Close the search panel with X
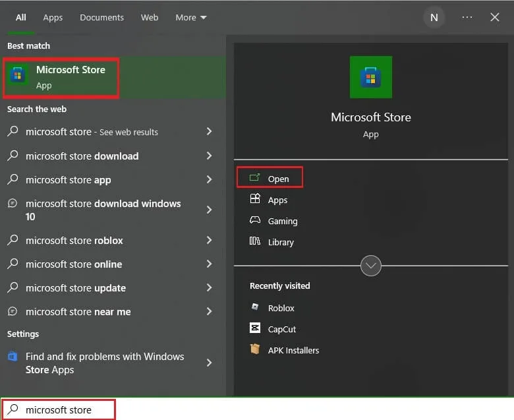This screenshot has width=514, height=420. coord(494,17)
